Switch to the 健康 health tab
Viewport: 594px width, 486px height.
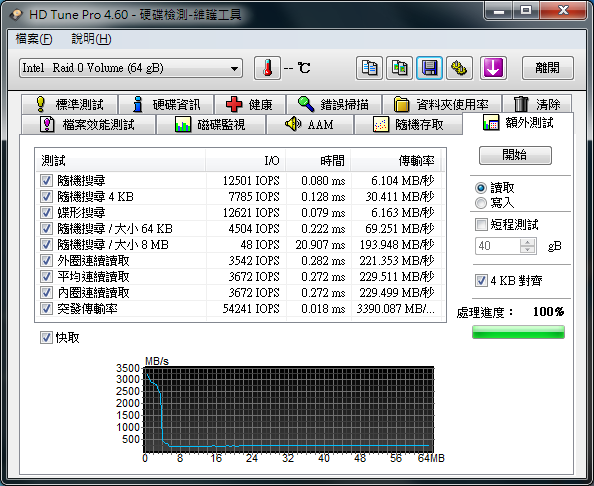tap(250, 104)
